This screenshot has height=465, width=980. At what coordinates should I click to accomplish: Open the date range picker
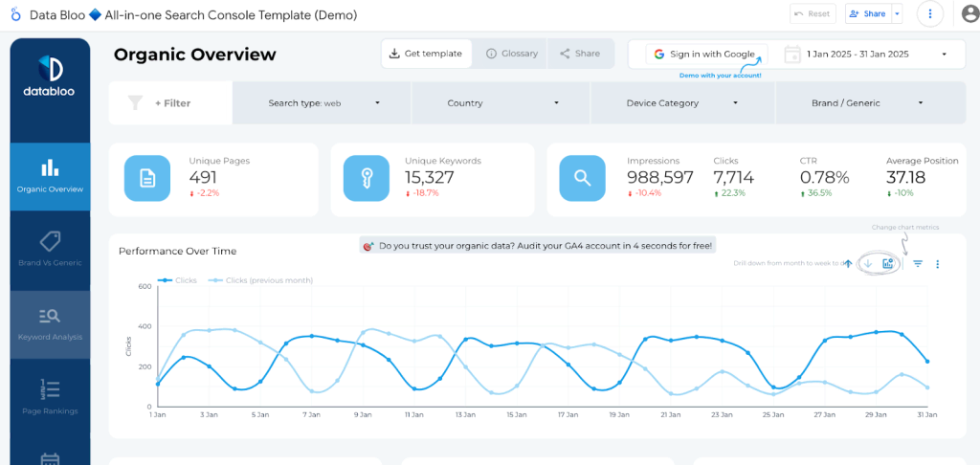869,55
